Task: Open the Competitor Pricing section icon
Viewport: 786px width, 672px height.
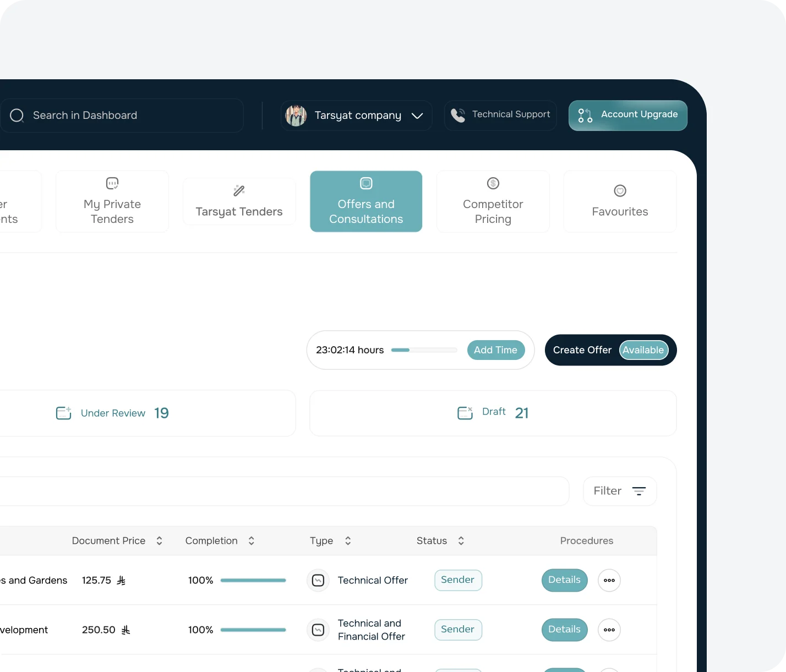Action: [493, 183]
